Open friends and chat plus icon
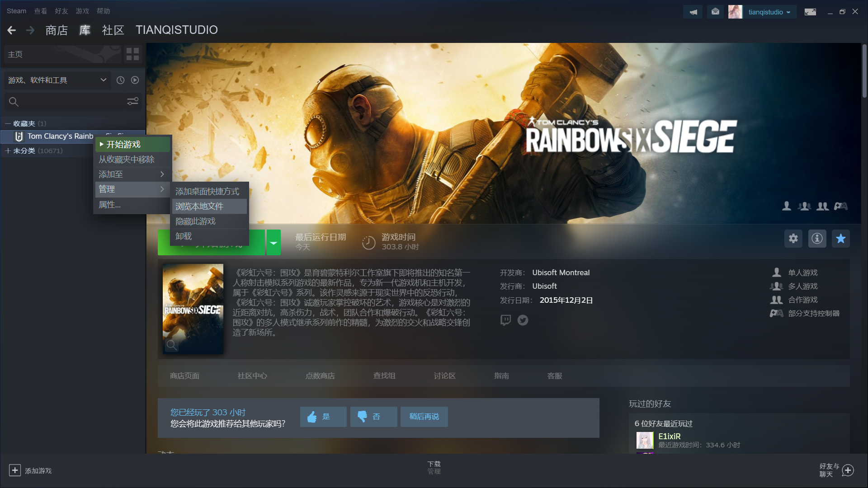 848,470
